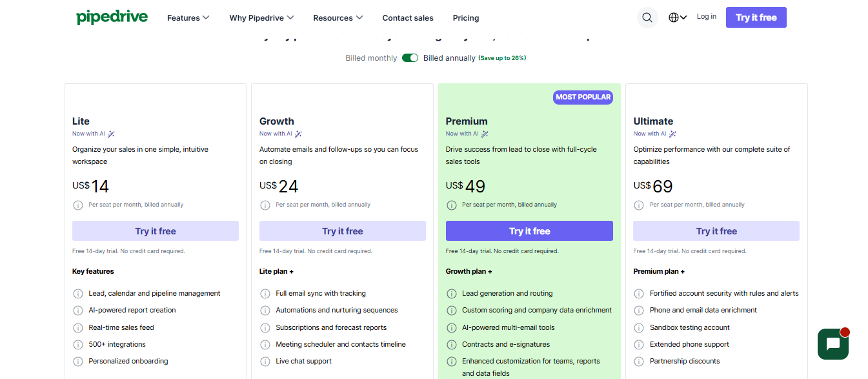Click the info icon next to Lite pricing
Screen dimensions: 868x379
point(78,205)
